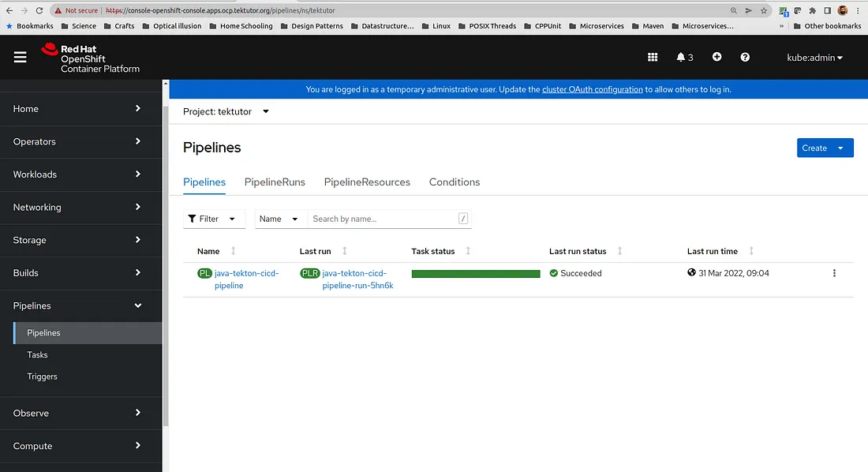Click the Succeeded status text
This screenshot has height=472, width=868.
pyautogui.click(x=581, y=273)
